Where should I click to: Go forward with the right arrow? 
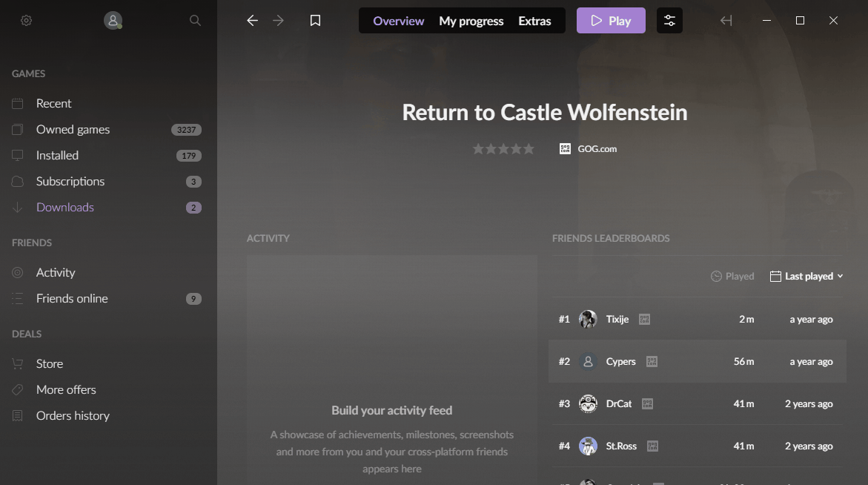point(279,21)
